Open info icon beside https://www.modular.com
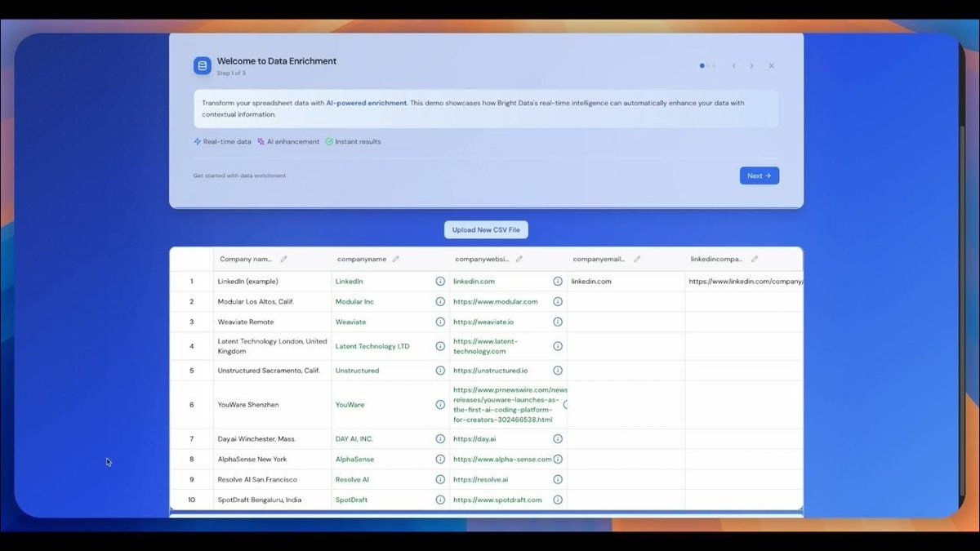The width and height of the screenshot is (980, 551). pyautogui.click(x=558, y=301)
